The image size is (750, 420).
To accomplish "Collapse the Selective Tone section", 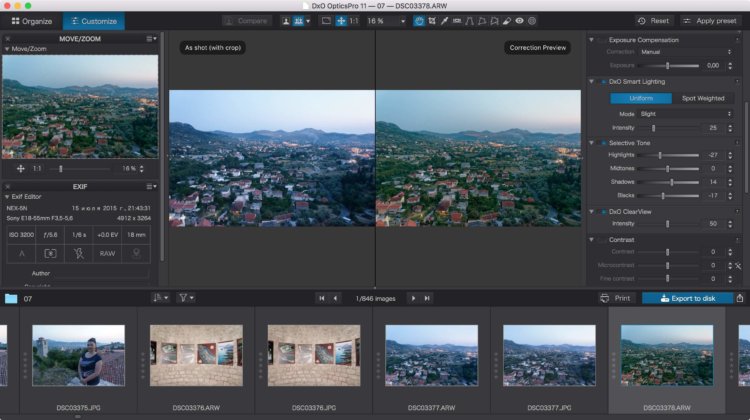I will click(592, 143).
